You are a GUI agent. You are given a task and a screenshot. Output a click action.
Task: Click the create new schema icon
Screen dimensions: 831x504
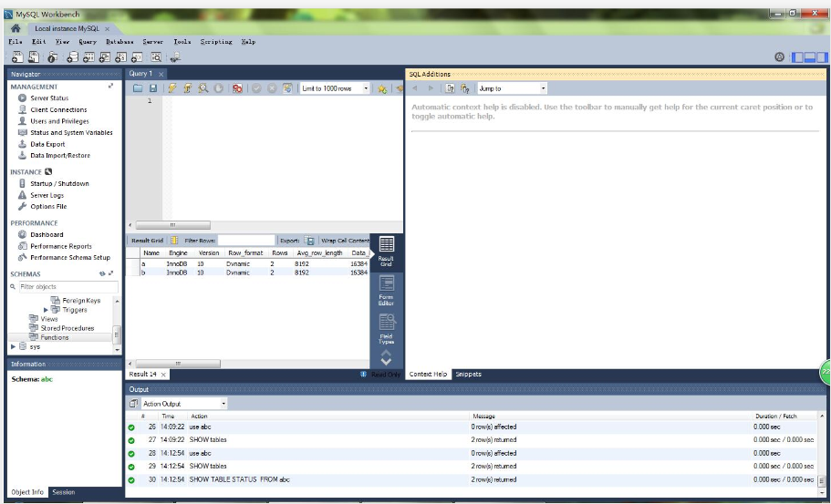tap(72, 57)
